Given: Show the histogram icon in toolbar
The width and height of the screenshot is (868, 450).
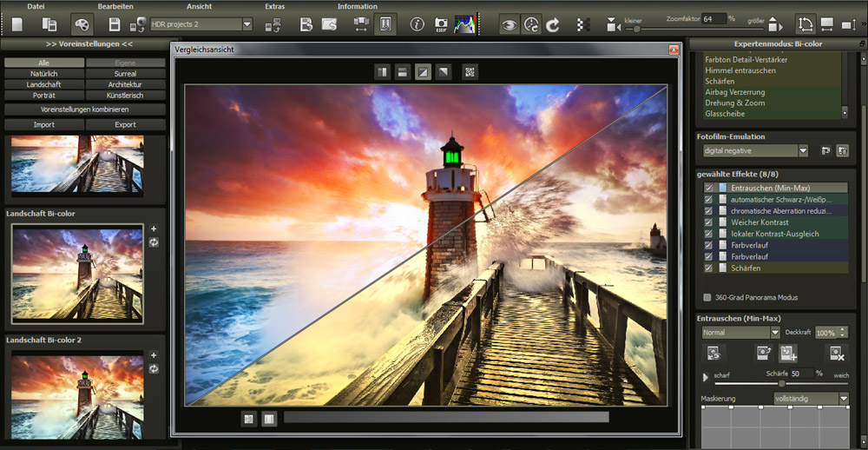Looking at the screenshot, I should coord(465,24).
